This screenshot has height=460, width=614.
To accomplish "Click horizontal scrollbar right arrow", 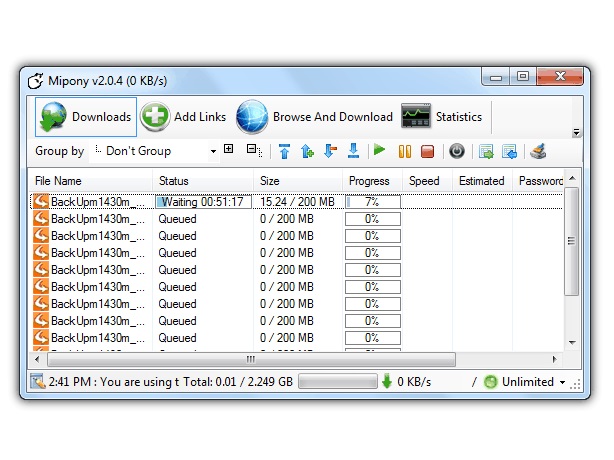I will pyautogui.click(x=554, y=359).
